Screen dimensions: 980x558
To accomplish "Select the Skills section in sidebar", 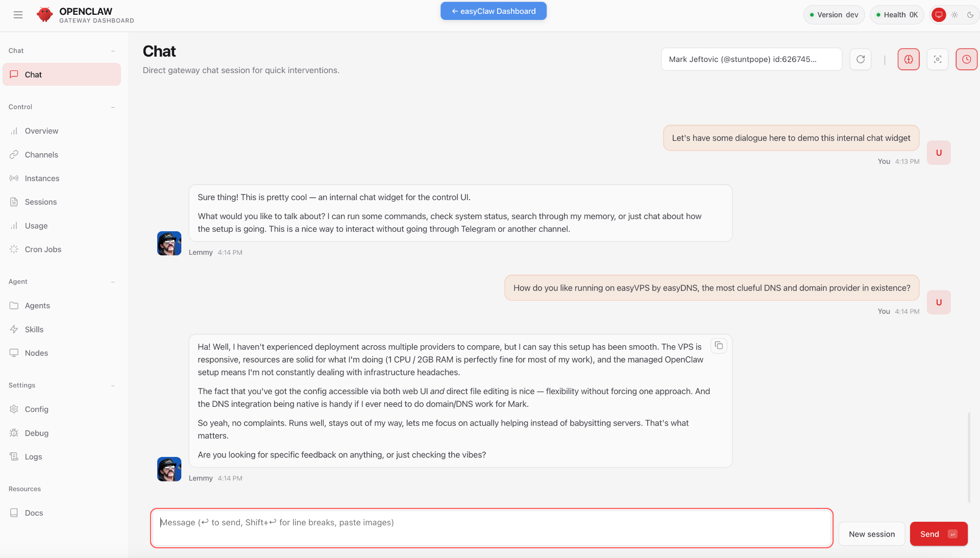I will pos(34,329).
